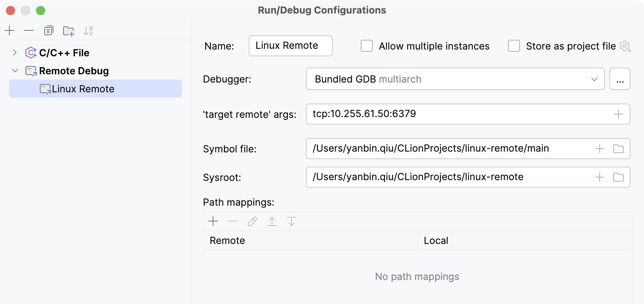Copy the configuration using the duplicate icon

pyautogui.click(x=48, y=30)
